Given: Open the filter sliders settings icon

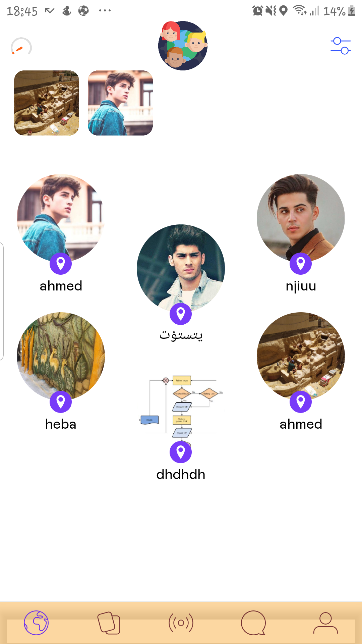Looking at the screenshot, I should coord(341,46).
